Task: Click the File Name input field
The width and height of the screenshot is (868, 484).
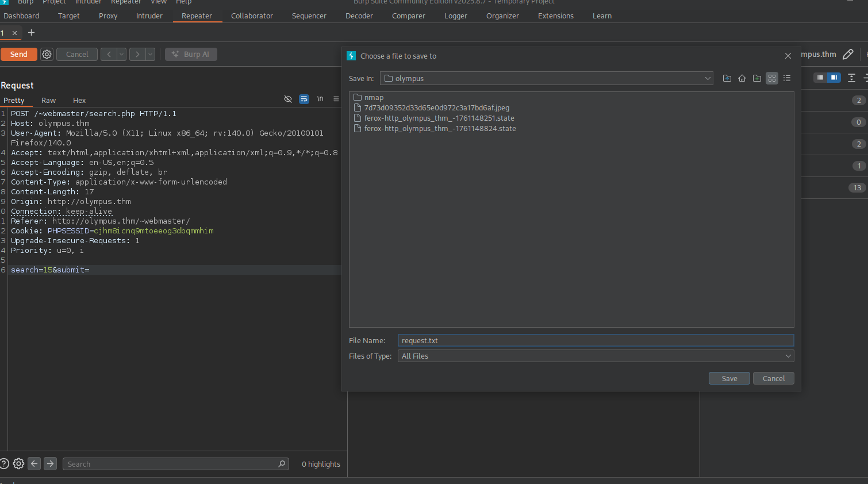Action: pos(595,340)
